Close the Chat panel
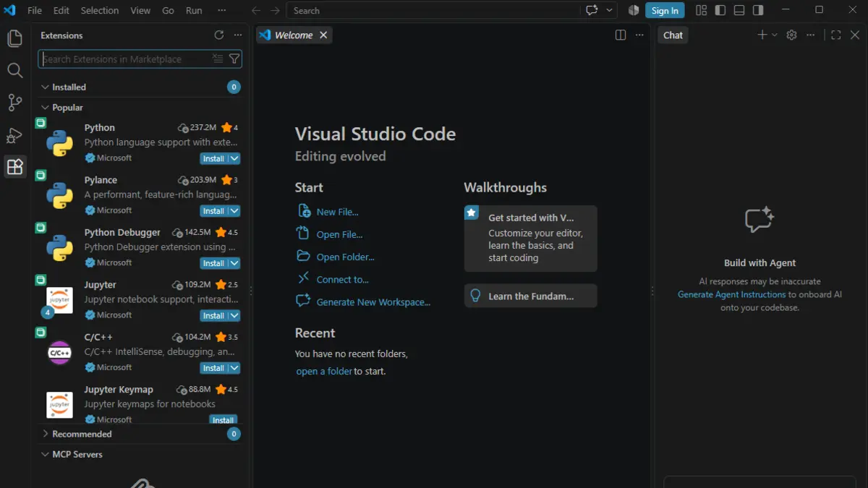Screen dimensions: 868x488 (855, 35)
